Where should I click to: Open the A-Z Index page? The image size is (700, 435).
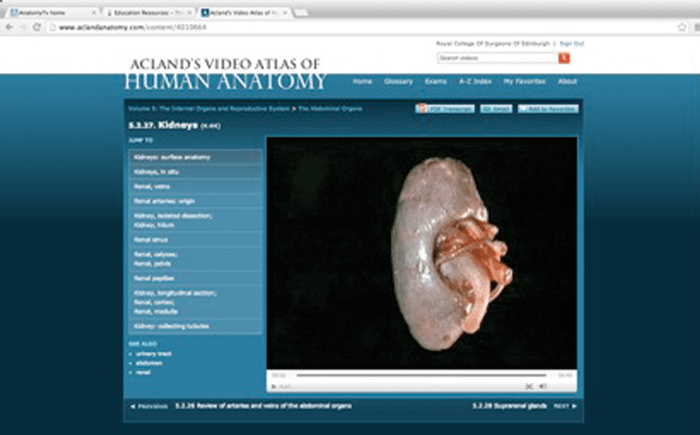[474, 81]
